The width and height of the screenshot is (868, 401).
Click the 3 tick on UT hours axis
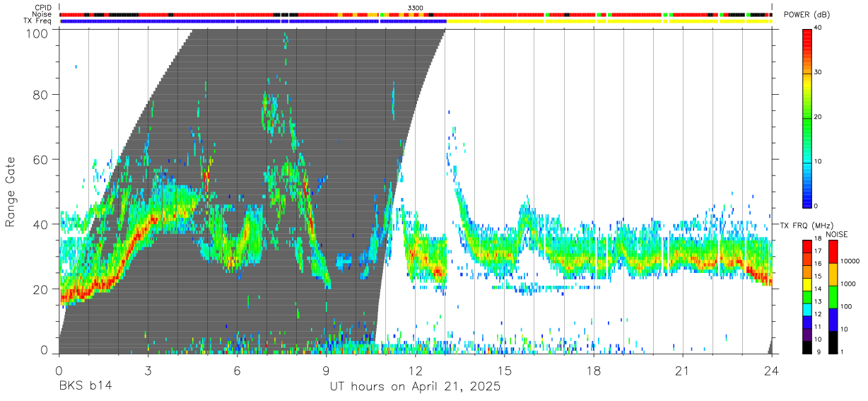(x=148, y=370)
